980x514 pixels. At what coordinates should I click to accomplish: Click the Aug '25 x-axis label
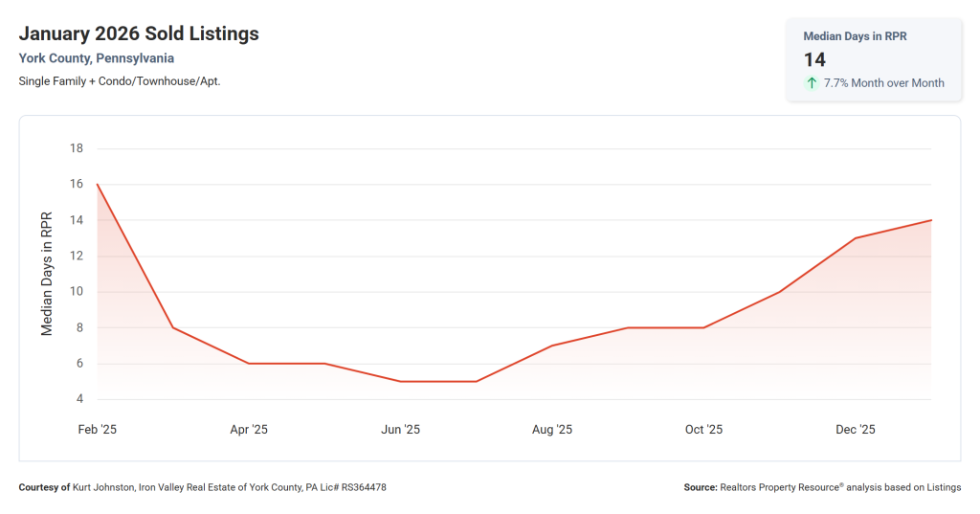552,430
